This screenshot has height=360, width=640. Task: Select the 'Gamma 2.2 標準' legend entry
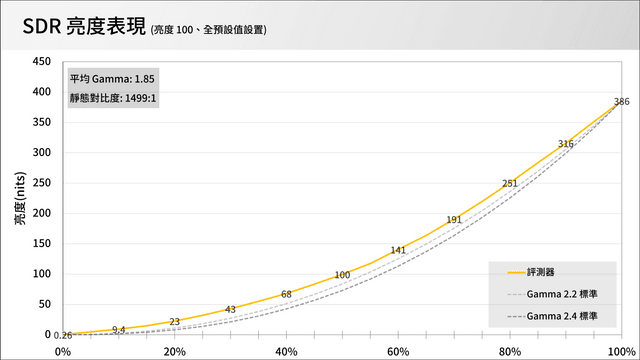[x=562, y=294]
